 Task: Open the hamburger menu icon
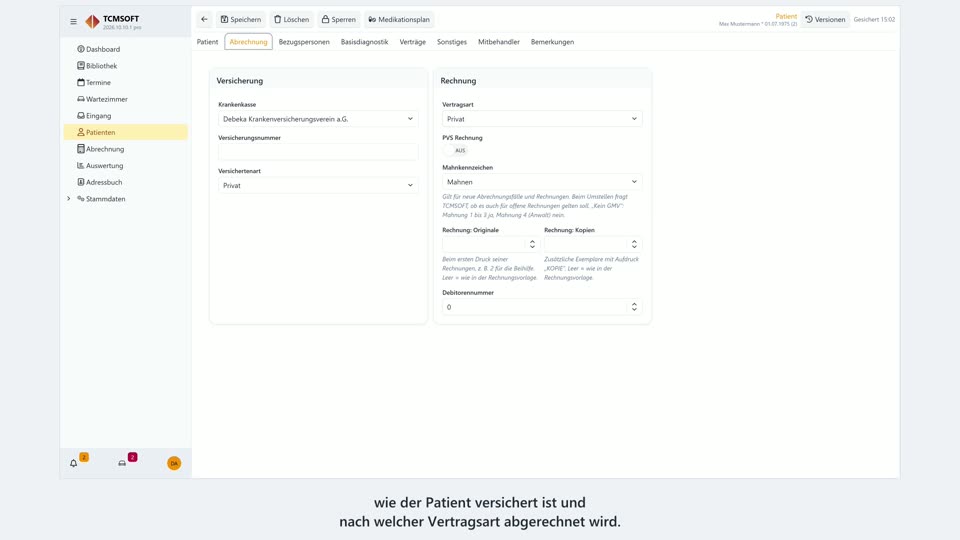[73, 21]
